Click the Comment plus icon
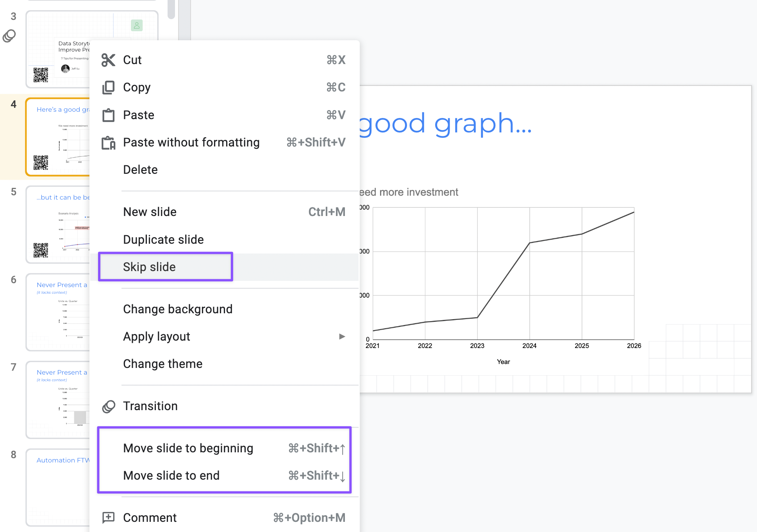The height and width of the screenshot is (532, 757). click(x=108, y=518)
